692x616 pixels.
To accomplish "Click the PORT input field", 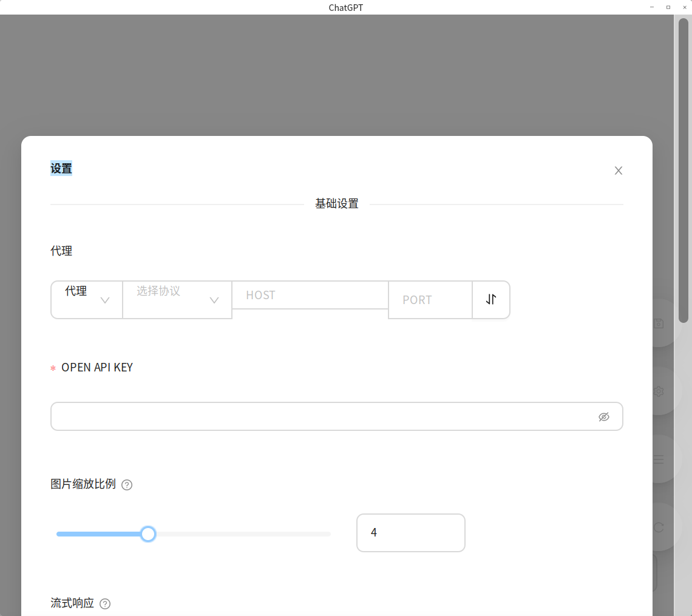I will (430, 299).
